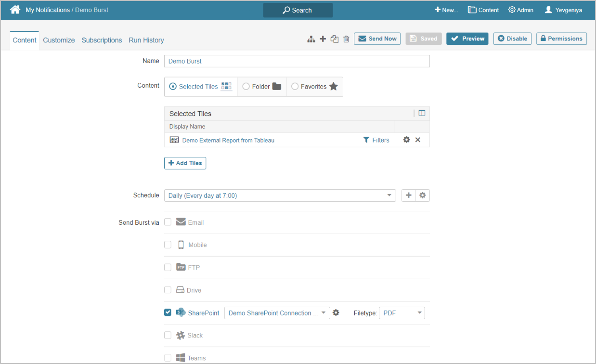596x364 pixels.
Task: Click the Send Now button
Action: coord(377,39)
